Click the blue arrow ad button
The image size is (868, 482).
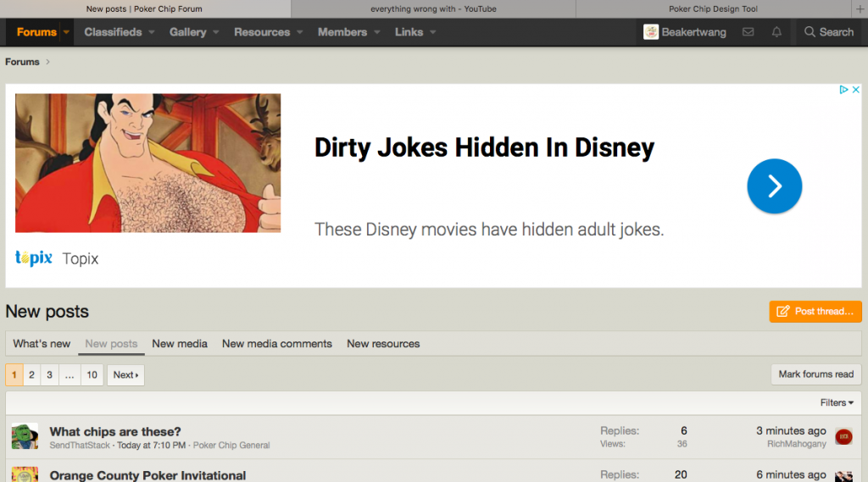pos(774,186)
